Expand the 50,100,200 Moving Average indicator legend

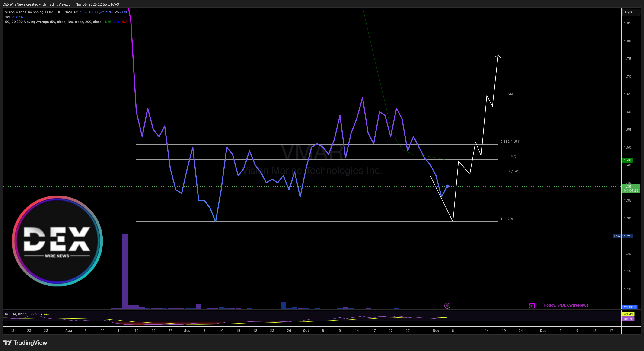(x=54, y=22)
